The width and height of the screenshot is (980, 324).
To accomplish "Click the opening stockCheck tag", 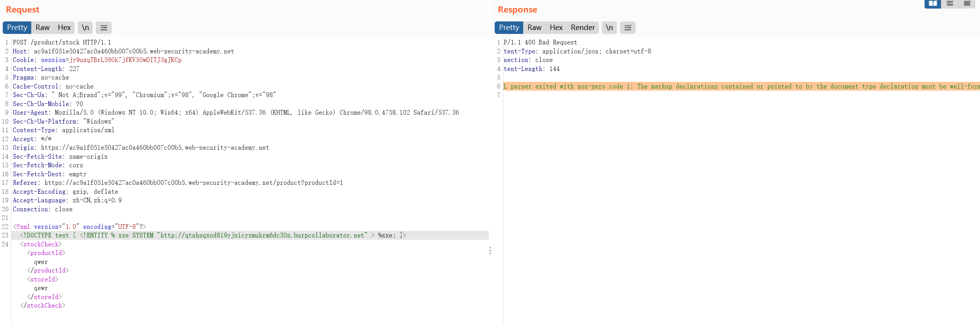I will [x=41, y=244].
